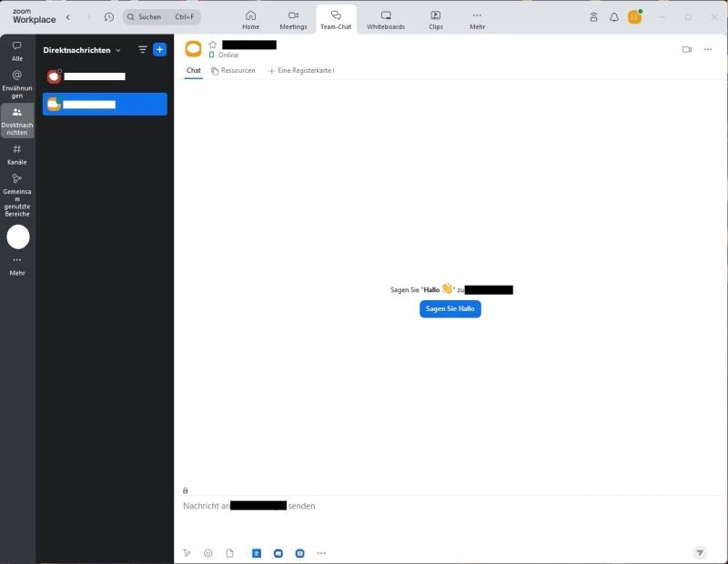Attach a file using the document icon
Viewport: 728px width, 564px height.
pyautogui.click(x=230, y=552)
